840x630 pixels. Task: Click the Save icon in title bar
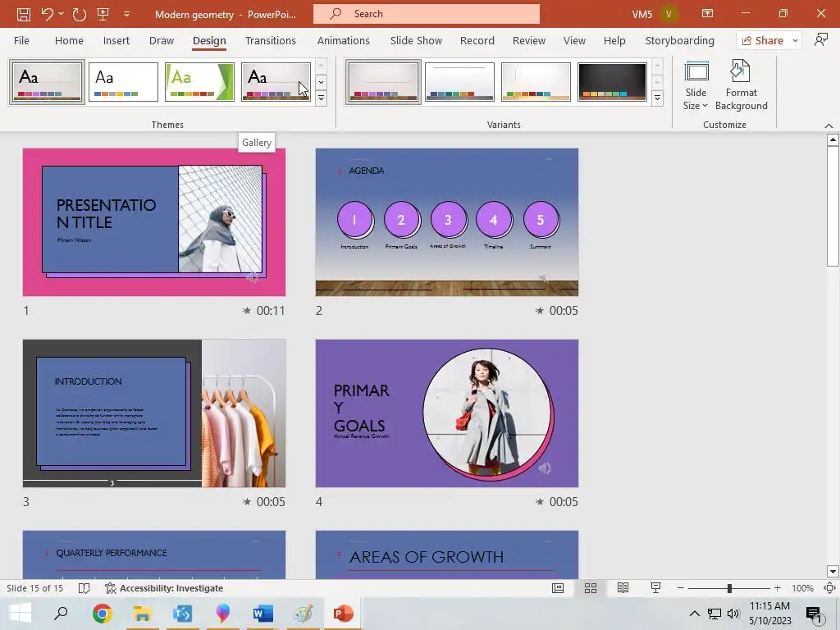[x=24, y=14]
